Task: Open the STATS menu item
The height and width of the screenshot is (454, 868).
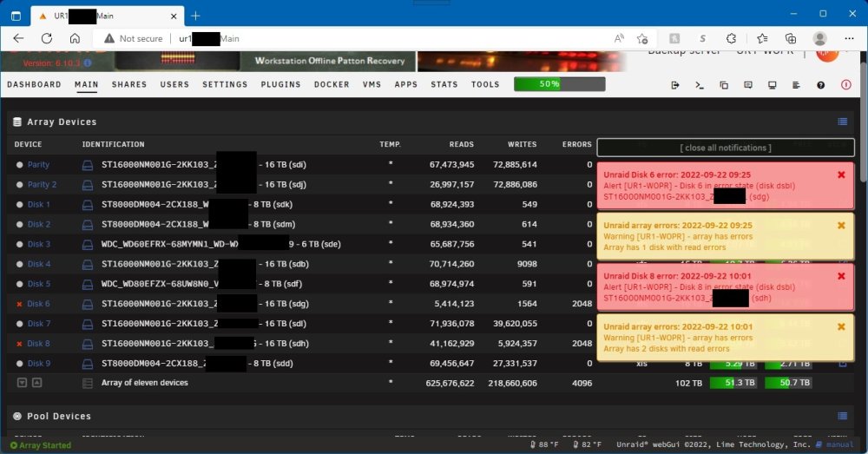Action: tap(444, 84)
